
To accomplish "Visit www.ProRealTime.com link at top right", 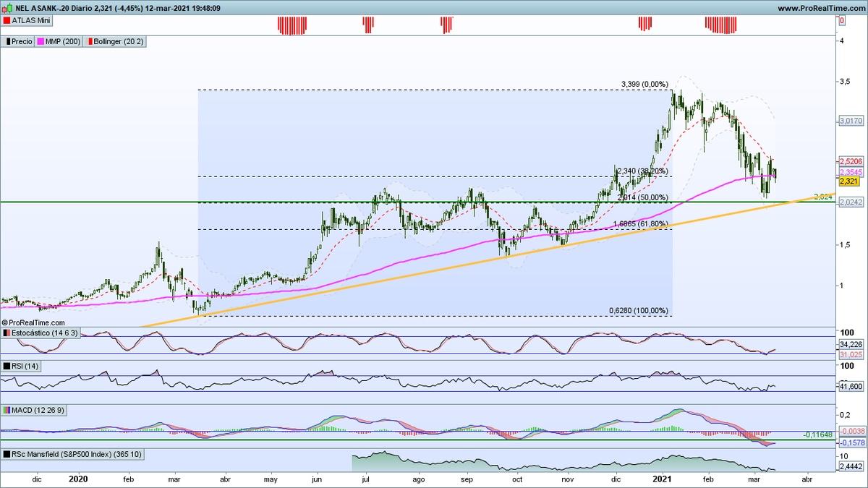I will pyautogui.click(x=822, y=8).
